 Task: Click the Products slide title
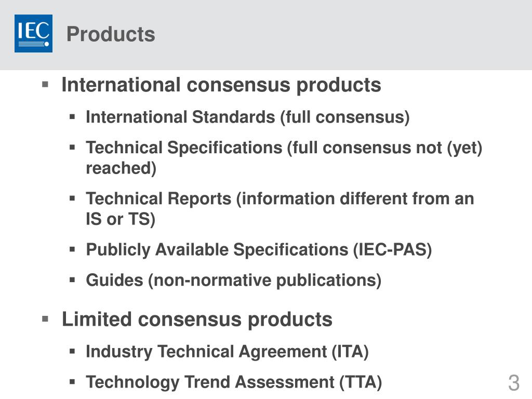click(x=111, y=34)
